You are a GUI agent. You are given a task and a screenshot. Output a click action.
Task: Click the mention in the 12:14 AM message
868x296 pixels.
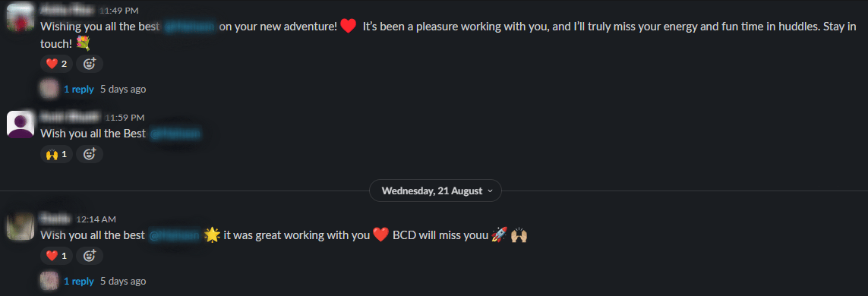tap(175, 235)
